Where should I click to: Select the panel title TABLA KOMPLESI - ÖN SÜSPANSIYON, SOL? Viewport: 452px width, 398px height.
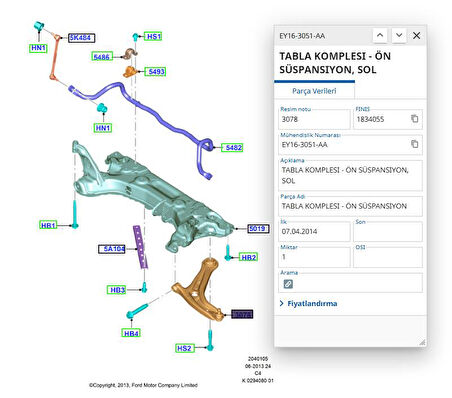pyautogui.click(x=335, y=63)
